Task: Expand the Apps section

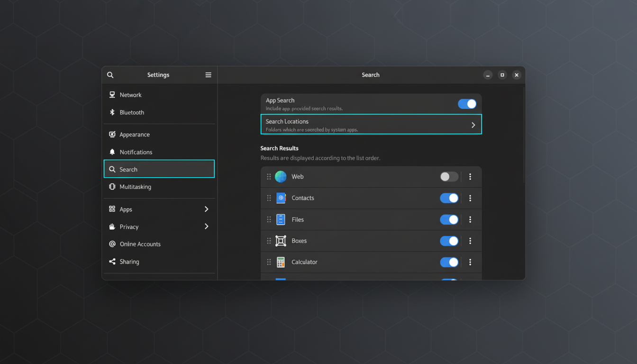Action: (206, 209)
